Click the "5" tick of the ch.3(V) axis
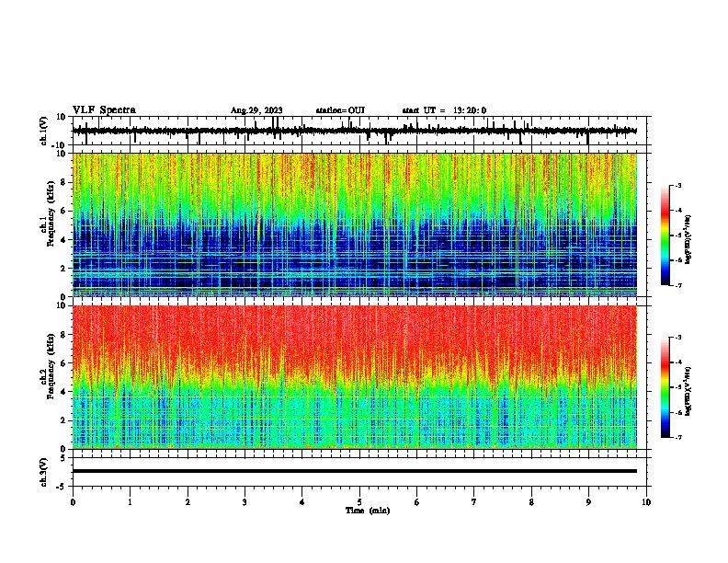This screenshot has width=728, height=563. pos(63,458)
